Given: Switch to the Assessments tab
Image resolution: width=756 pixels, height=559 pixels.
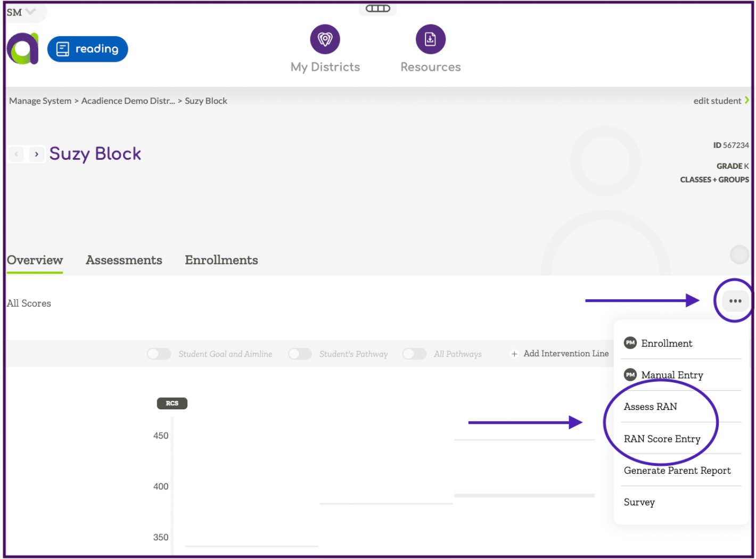Looking at the screenshot, I should point(124,260).
